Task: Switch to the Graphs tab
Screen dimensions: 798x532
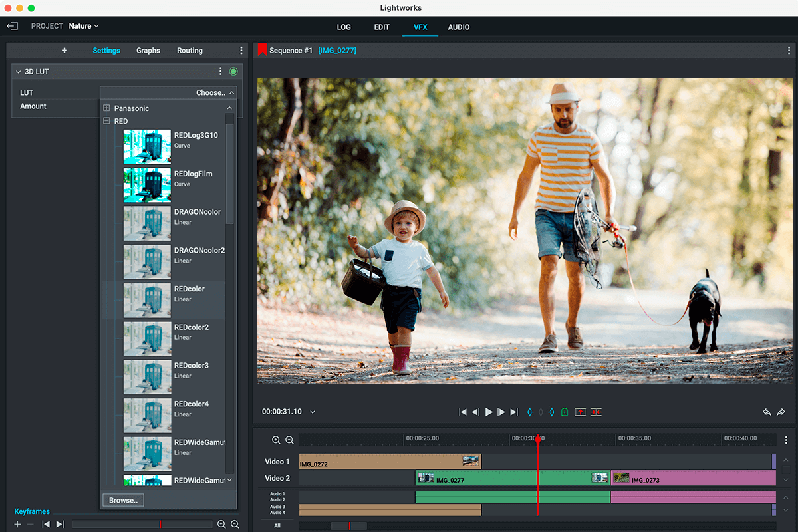Action: (x=148, y=50)
